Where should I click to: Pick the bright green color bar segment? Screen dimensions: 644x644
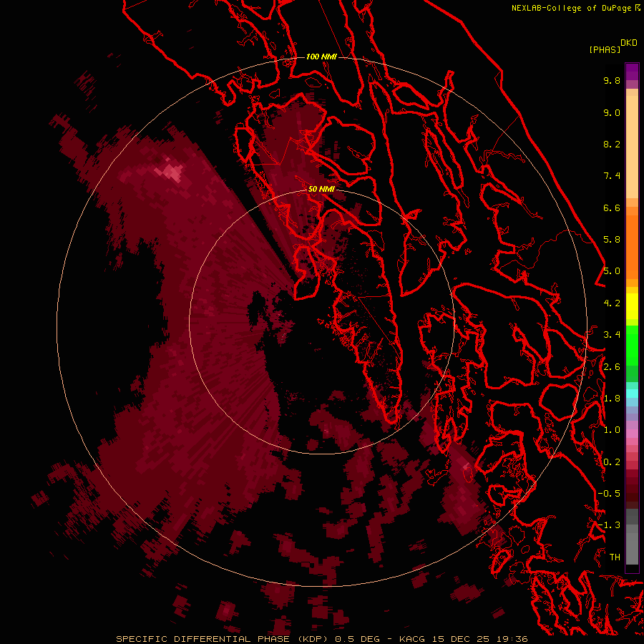(632, 346)
